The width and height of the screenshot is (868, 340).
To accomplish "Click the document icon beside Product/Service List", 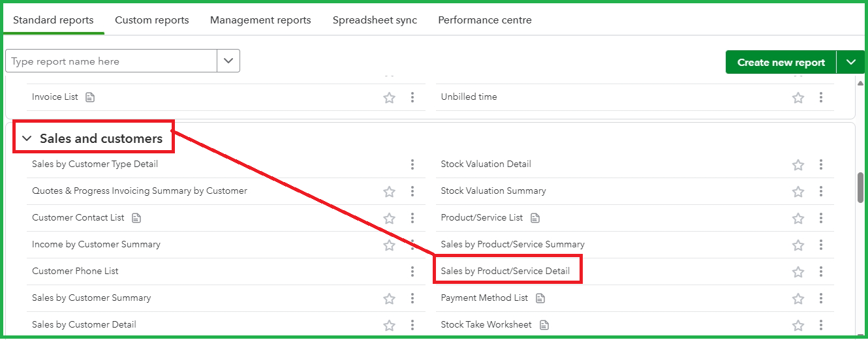I will 535,218.
